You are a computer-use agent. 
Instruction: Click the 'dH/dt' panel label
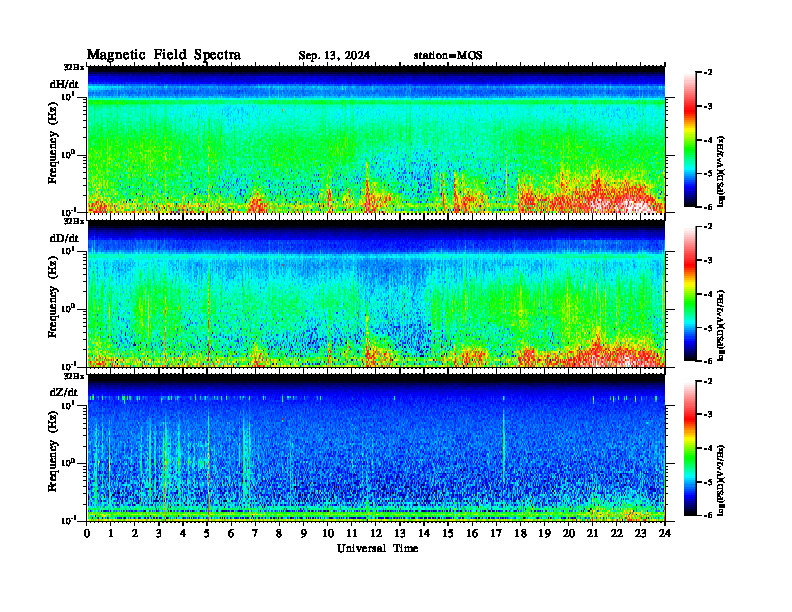(64, 84)
